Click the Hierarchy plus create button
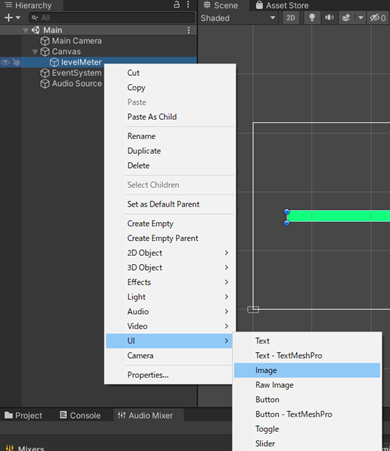390x451 pixels. 9,17
